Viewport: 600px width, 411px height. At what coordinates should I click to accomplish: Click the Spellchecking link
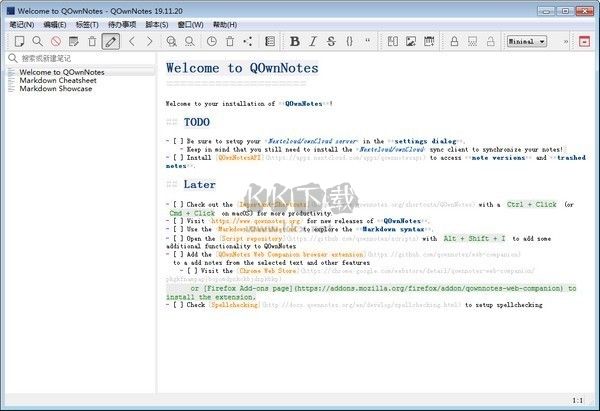(x=235, y=305)
